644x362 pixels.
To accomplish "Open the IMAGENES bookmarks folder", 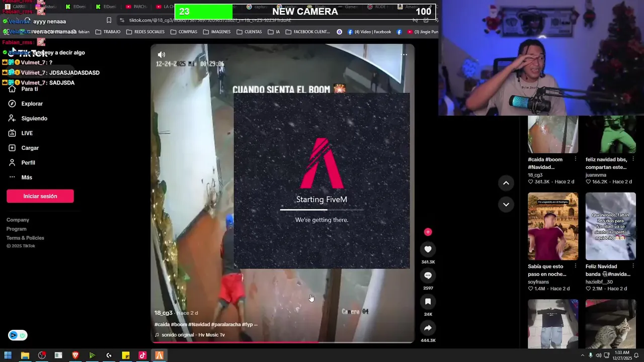I will pos(217,32).
